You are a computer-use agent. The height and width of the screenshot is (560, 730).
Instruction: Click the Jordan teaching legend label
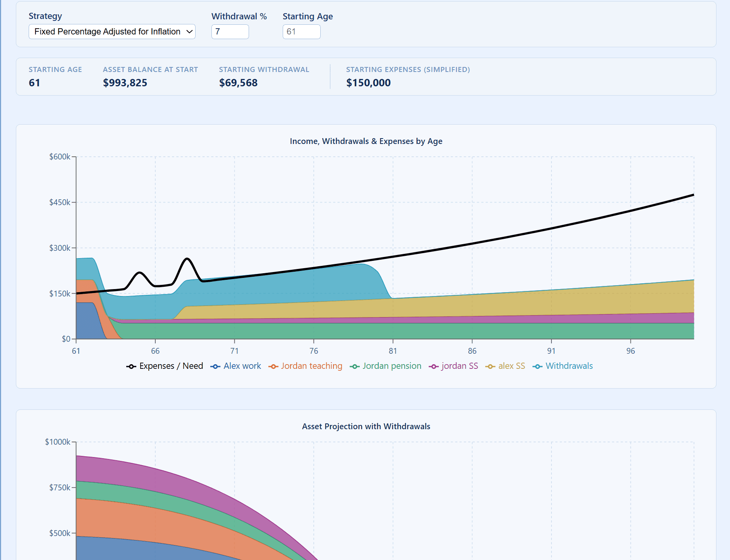click(311, 366)
